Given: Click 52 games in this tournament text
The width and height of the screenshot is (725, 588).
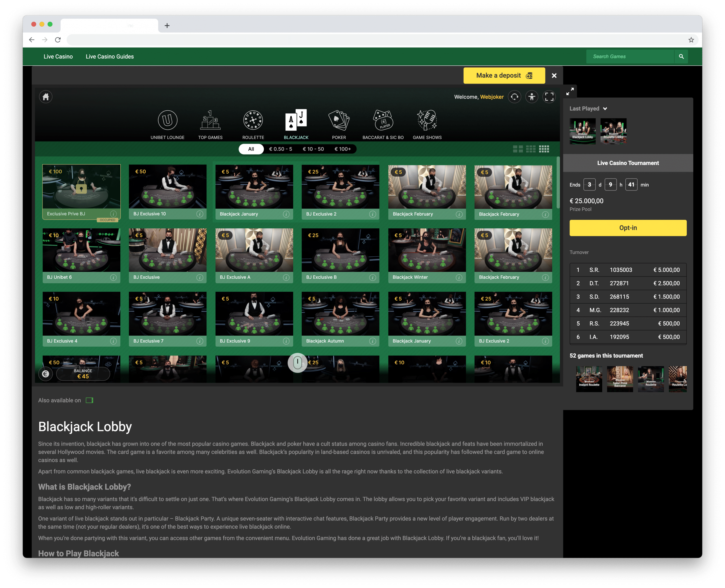Looking at the screenshot, I should click(606, 356).
